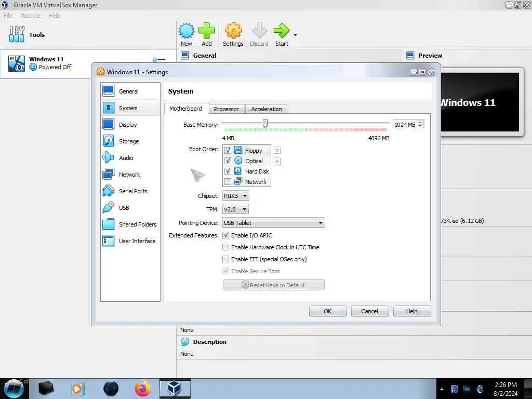
Task: Increase Base Memory with spinner up arrow
Action: (420, 122)
